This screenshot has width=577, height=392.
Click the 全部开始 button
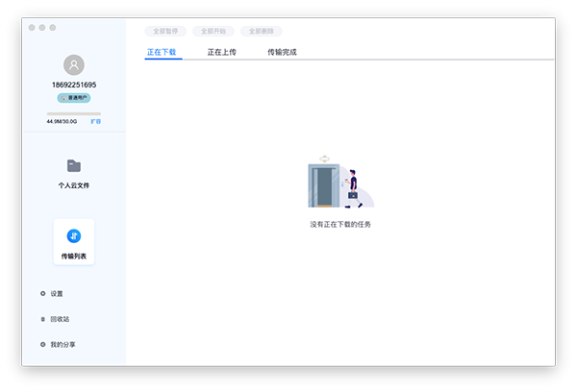(x=213, y=32)
